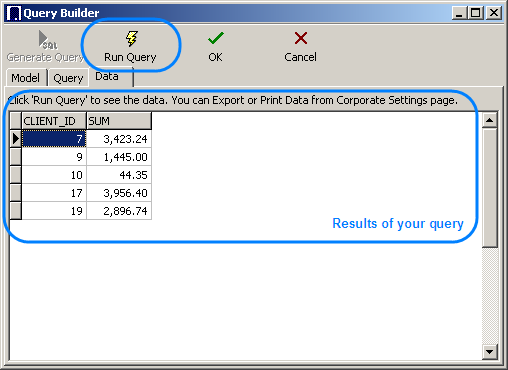Select the cell with client ID 17
The image size is (508, 370).
(54, 193)
